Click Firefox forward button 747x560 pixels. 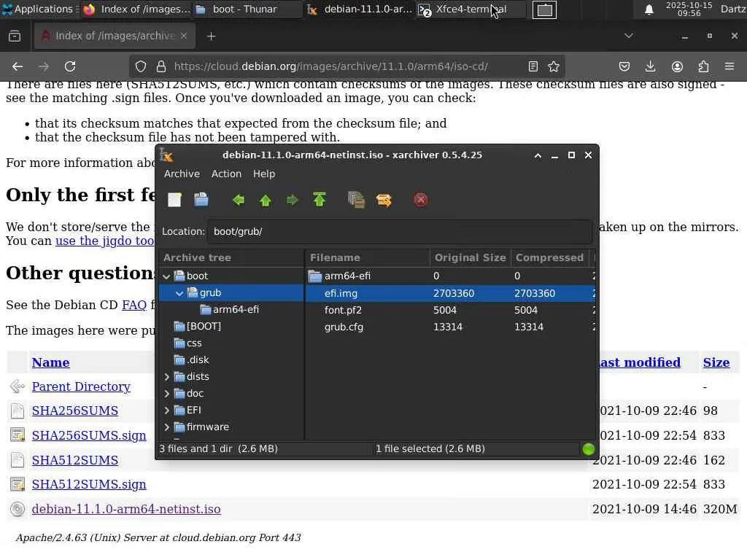44,66
